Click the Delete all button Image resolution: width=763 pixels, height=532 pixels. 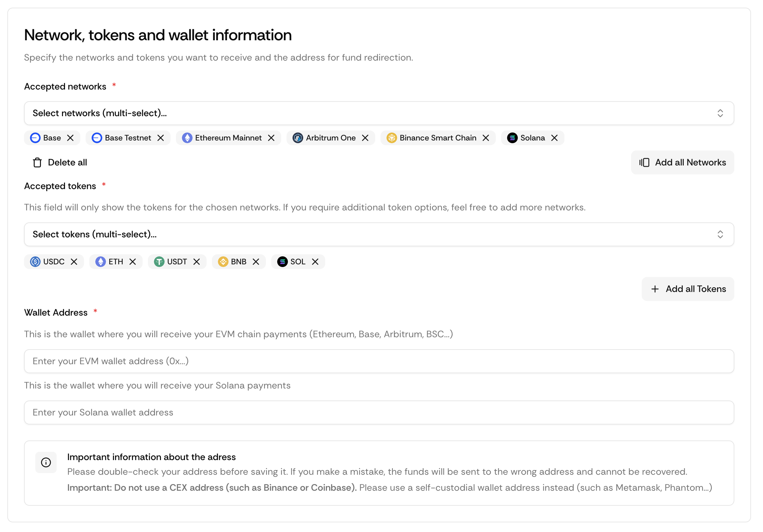[x=60, y=162]
